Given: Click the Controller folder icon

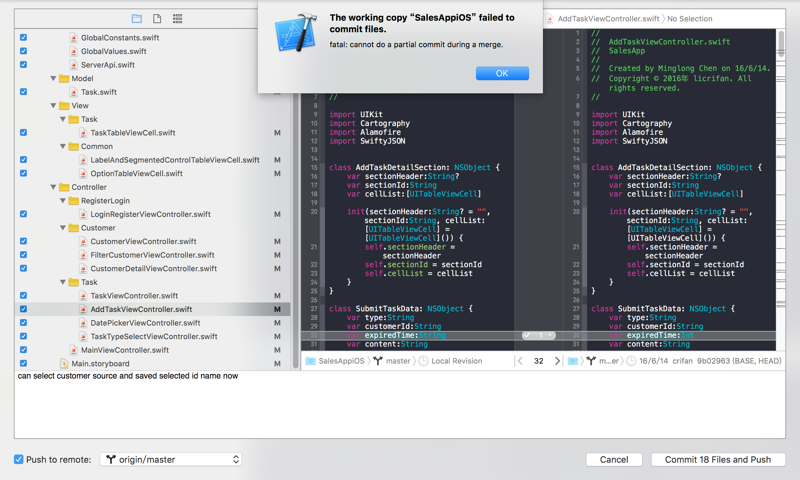Looking at the screenshot, I should (64, 187).
